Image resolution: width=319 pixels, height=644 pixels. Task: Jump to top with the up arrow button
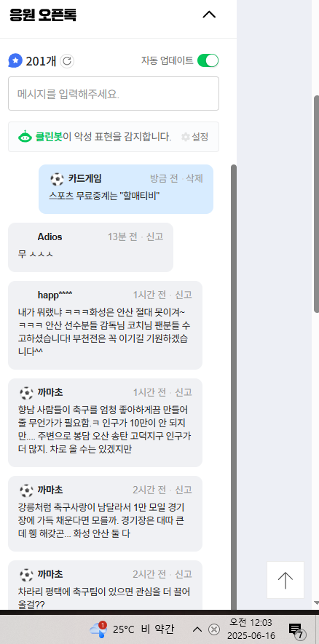pyautogui.click(x=285, y=580)
